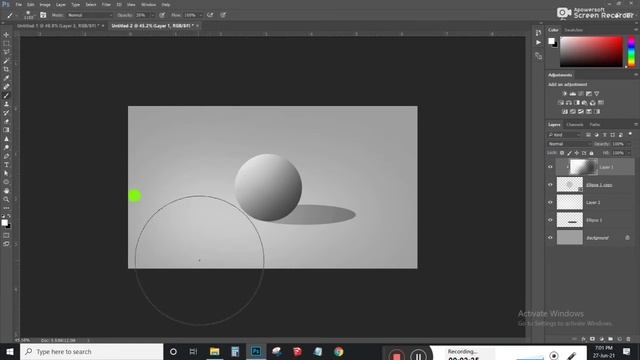Select the History Brush tool
This screenshot has width=640, height=360.
6,113
